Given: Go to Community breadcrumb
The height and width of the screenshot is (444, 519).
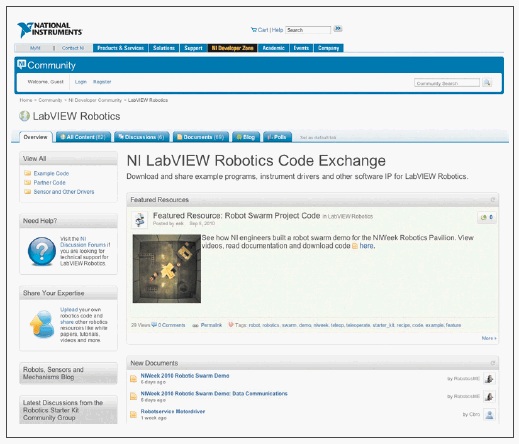Looking at the screenshot, I should pyautogui.click(x=50, y=100).
